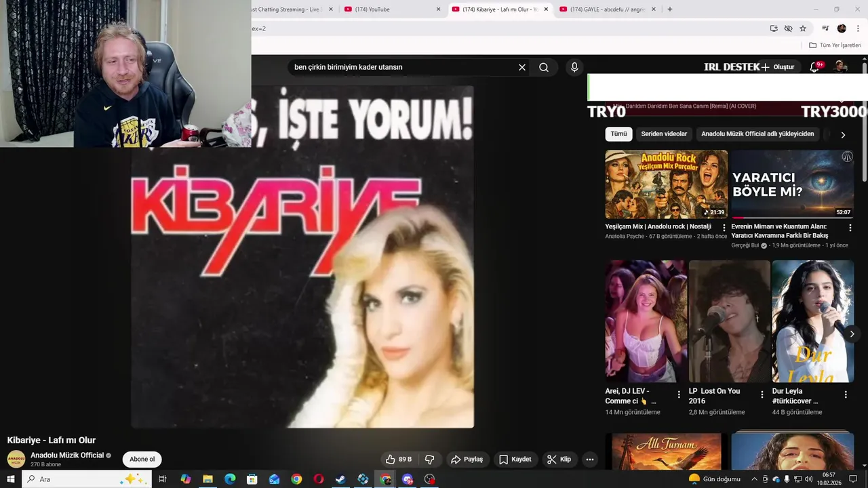Open the Windows Start menu
The height and width of the screenshot is (488, 868).
(10, 479)
